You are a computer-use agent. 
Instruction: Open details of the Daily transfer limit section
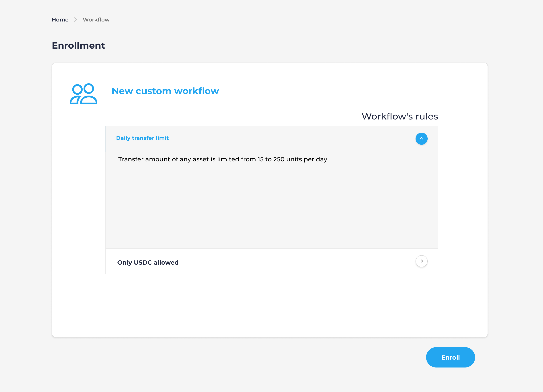pos(143,138)
